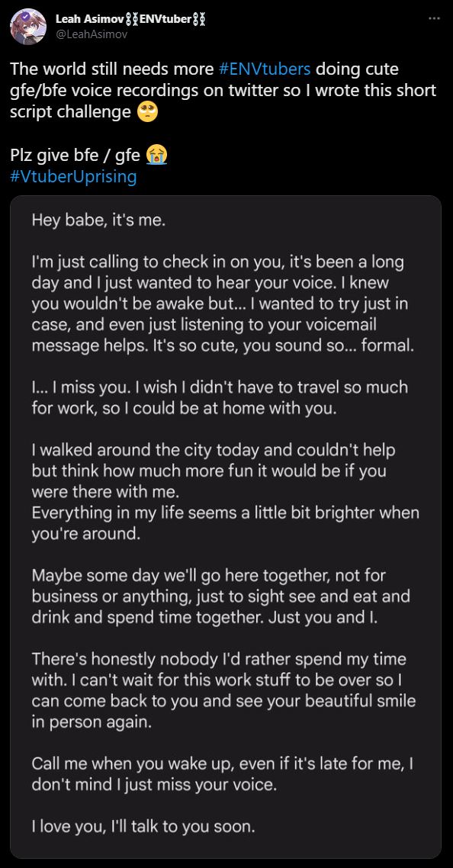
Task: Click the crying face emoji
Action: point(156,155)
